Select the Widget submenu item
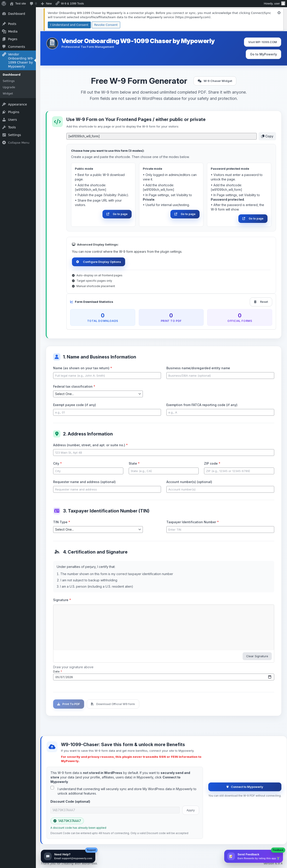The height and width of the screenshot is (868, 287). click(8, 93)
